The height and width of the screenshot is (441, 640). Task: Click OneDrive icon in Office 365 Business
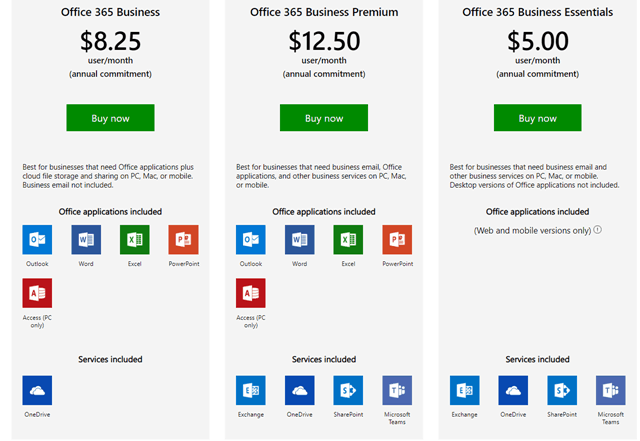click(x=37, y=390)
